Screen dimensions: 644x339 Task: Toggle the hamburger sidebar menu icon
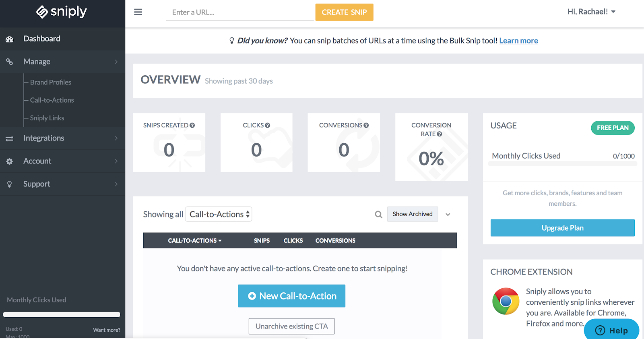click(x=138, y=12)
